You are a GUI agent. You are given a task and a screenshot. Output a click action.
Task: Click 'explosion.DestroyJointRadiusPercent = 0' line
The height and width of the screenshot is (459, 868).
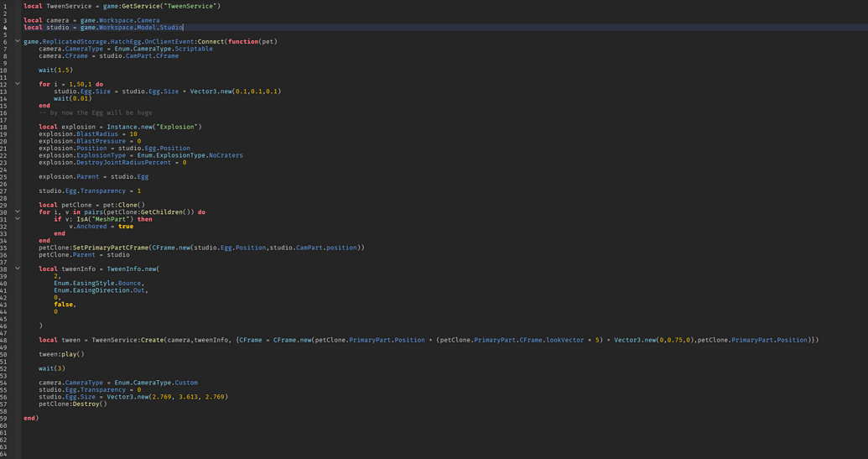pyautogui.click(x=112, y=163)
